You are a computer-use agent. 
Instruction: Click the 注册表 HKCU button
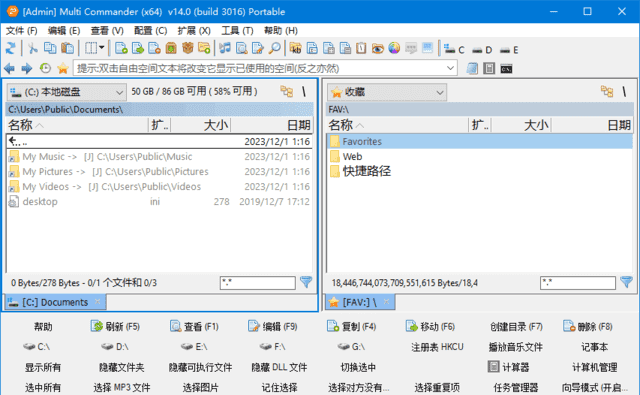click(x=437, y=347)
